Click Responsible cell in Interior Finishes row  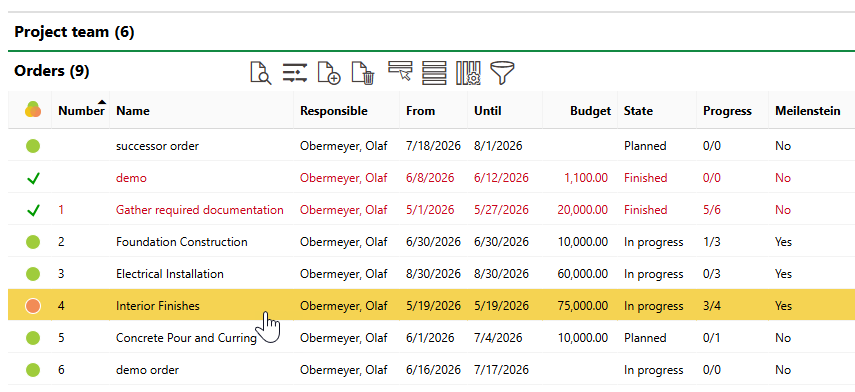(x=344, y=306)
